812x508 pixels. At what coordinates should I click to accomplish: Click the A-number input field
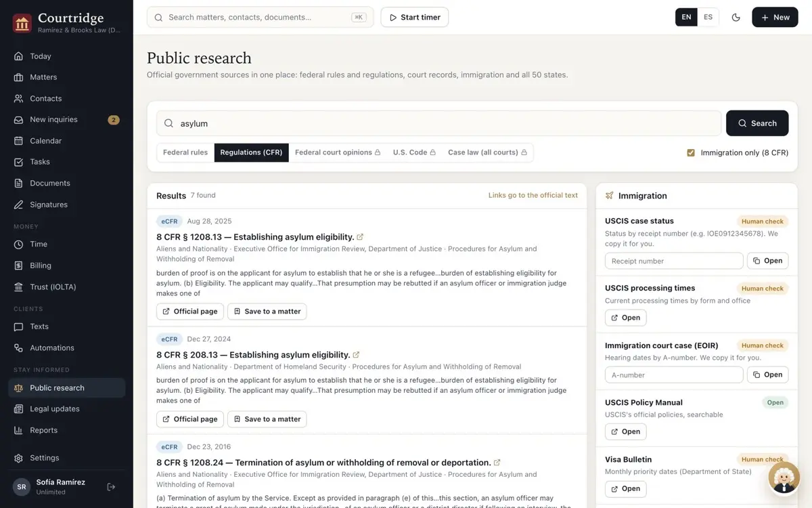674,375
